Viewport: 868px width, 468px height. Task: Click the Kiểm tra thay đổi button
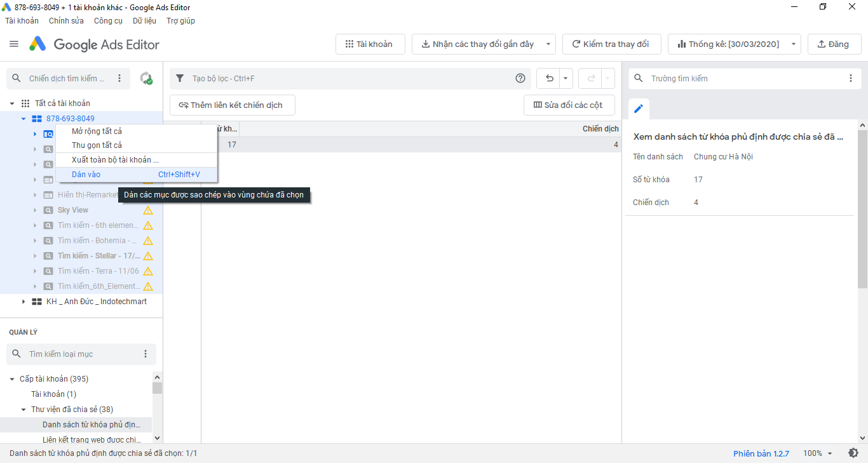coord(611,44)
